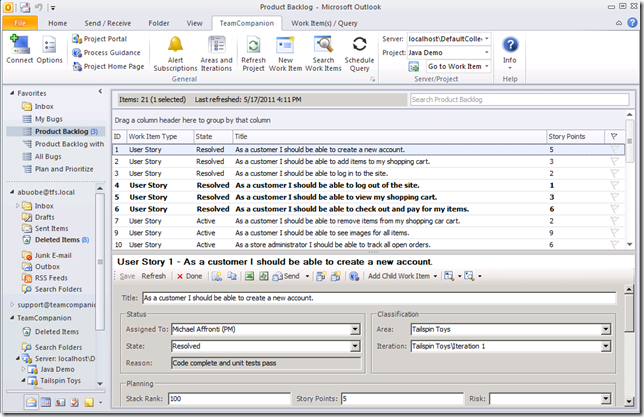This screenshot has width=644, height=417.
Task: Switch to the Work Item(s) / Query tab
Action: tap(324, 23)
